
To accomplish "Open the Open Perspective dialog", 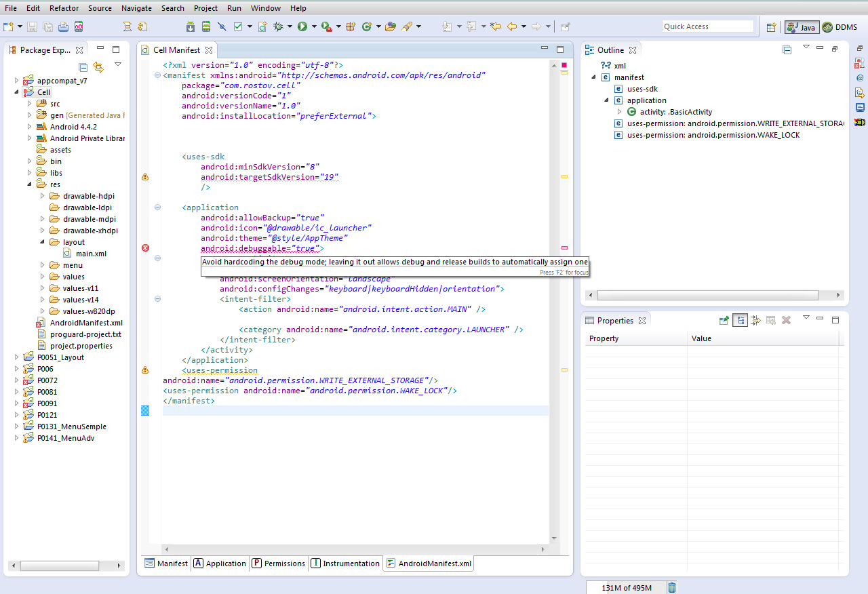I will click(771, 27).
